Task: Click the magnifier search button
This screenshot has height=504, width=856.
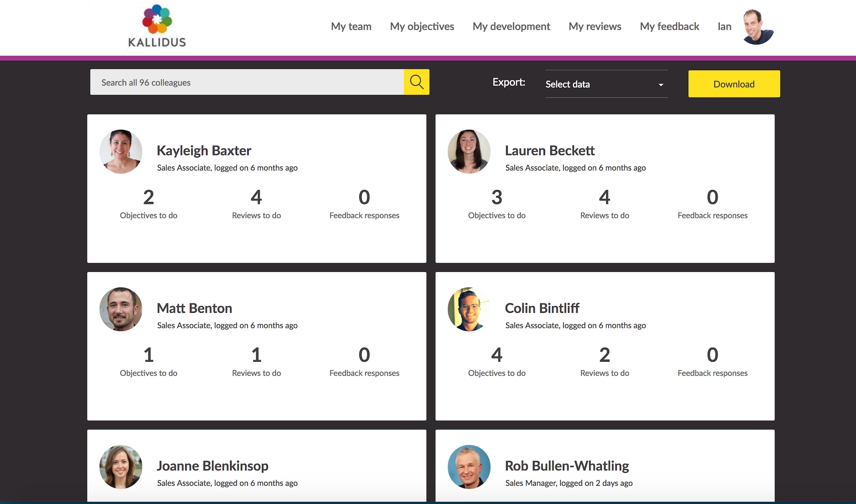Action: [417, 82]
